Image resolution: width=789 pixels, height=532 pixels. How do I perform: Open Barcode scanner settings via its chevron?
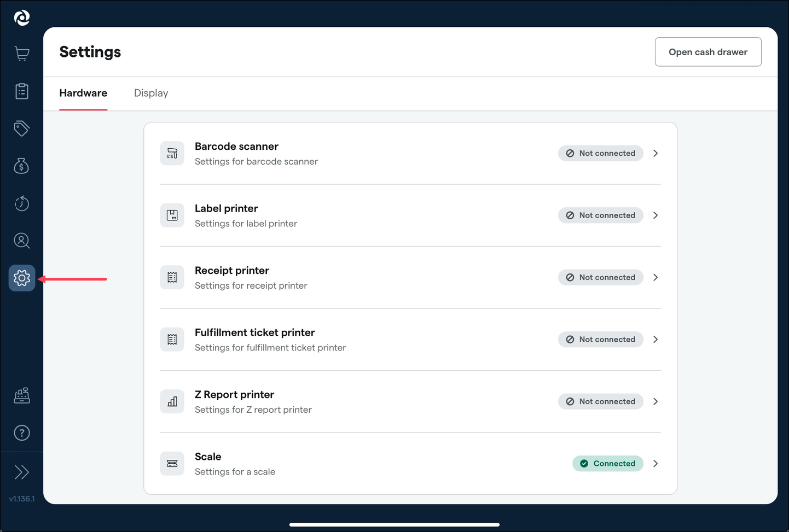(x=655, y=153)
